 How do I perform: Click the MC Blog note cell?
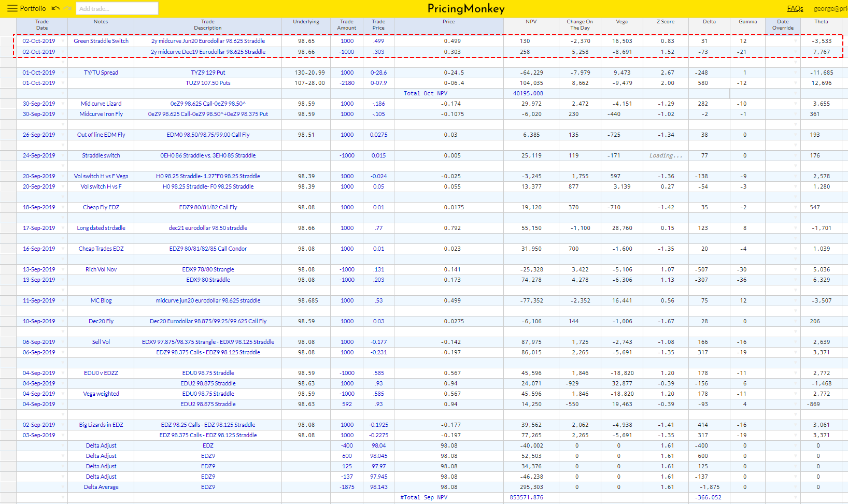point(101,300)
